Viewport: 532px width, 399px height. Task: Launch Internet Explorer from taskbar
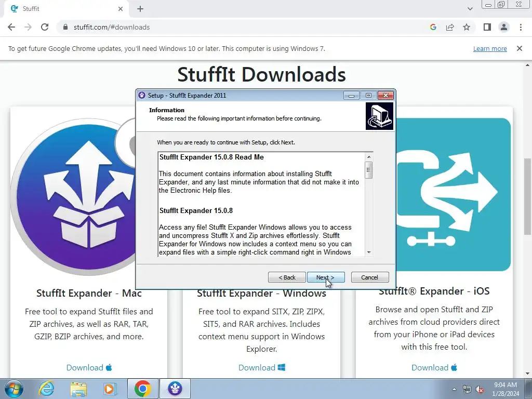pyautogui.click(x=46, y=389)
